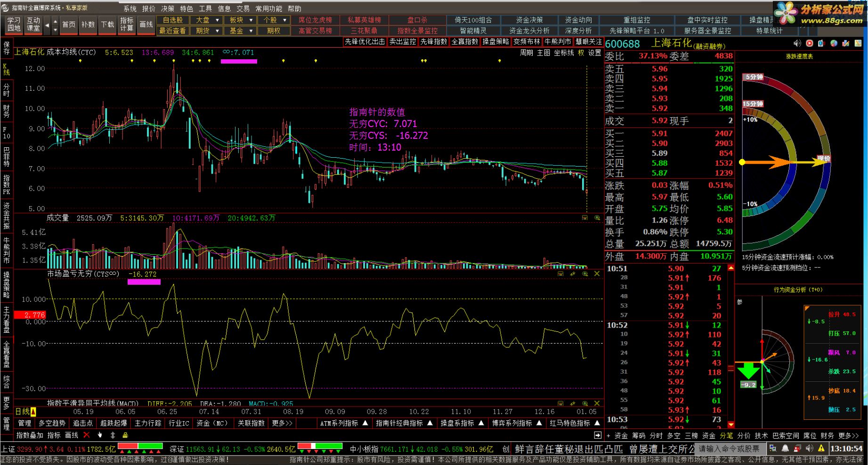Screen dimensions: 868x465
Task: Open the 常用功能 menu
Action: click(268, 8)
